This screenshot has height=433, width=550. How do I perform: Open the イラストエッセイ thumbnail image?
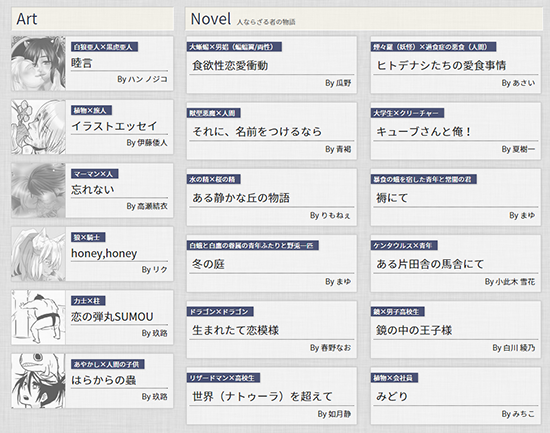(38, 127)
